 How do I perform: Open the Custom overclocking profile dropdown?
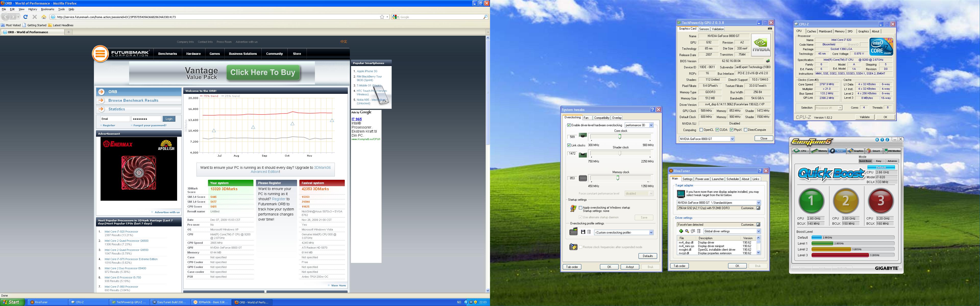click(651, 232)
